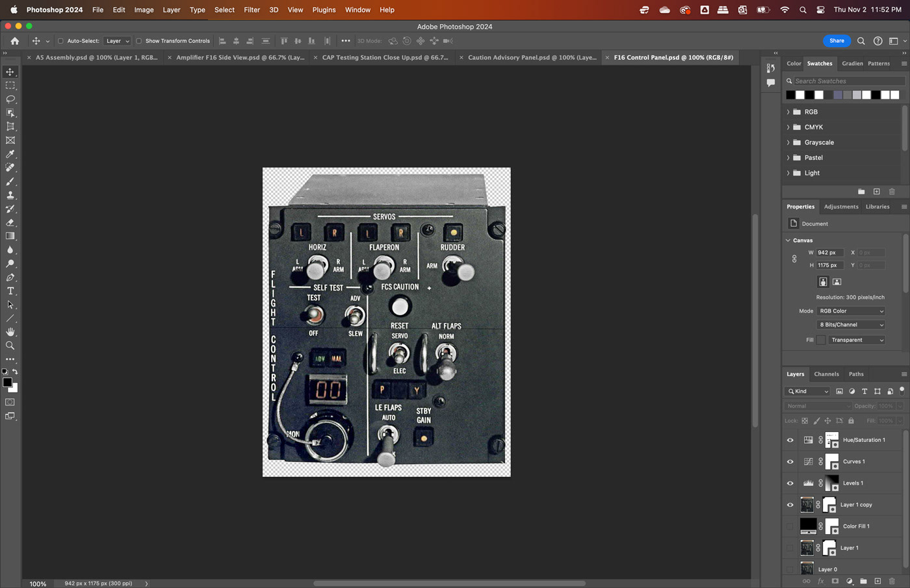Viewport: 910px width, 588px height.
Task: Collapse the Canvas section
Action: click(788, 240)
